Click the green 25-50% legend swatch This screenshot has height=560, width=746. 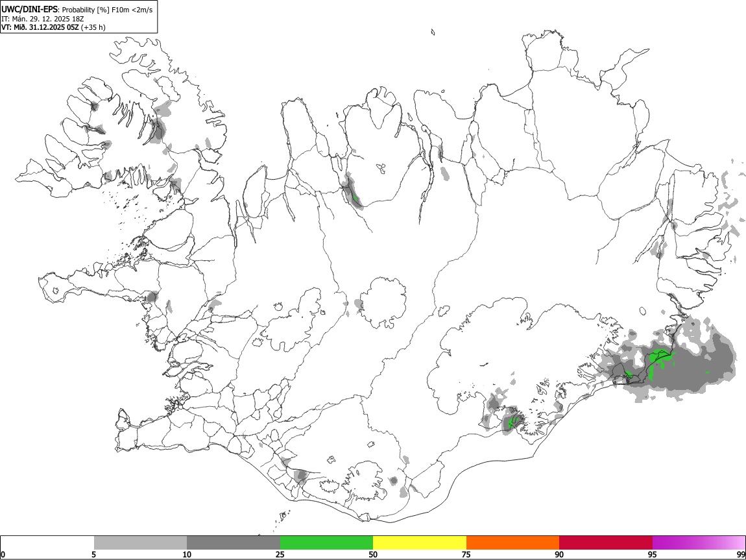pyautogui.click(x=326, y=543)
